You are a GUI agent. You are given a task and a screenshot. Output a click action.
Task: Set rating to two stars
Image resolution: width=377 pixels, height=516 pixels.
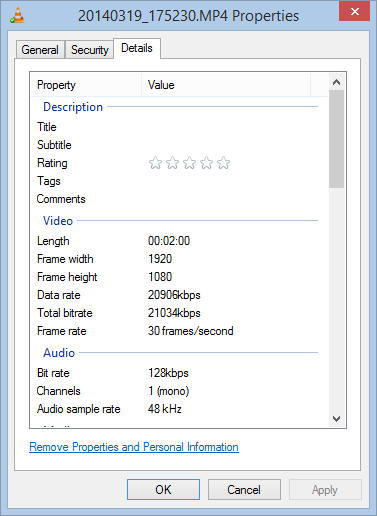172,163
